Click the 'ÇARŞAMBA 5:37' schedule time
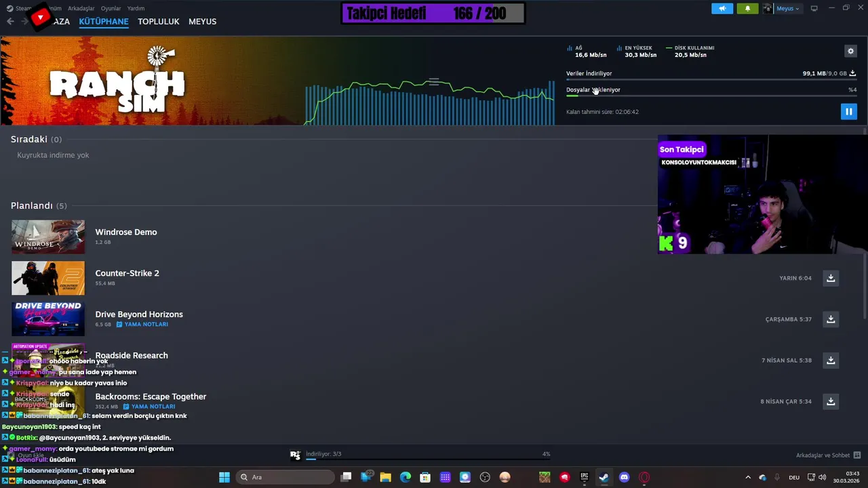This screenshot has height=488, width=868. 789,319
